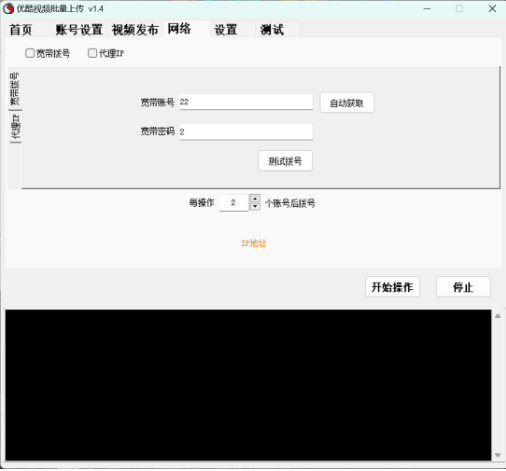
Task: Click the 自动获取 button
Action: [x=347, y=103]
